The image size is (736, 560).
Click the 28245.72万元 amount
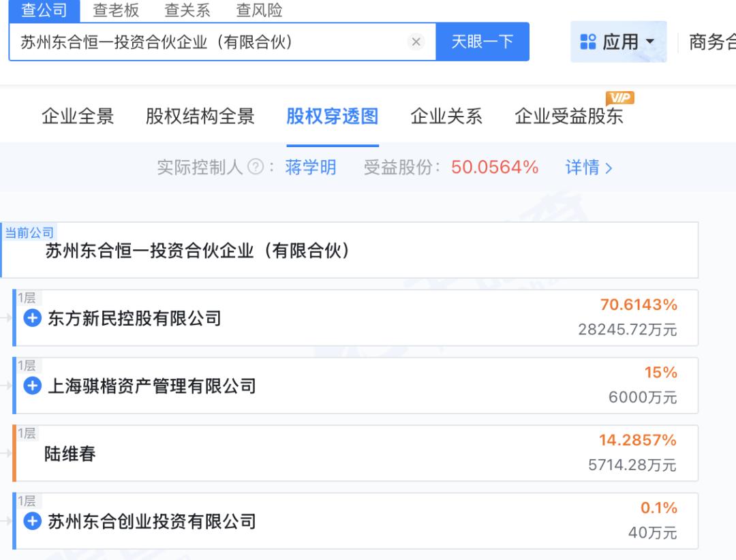628,330
